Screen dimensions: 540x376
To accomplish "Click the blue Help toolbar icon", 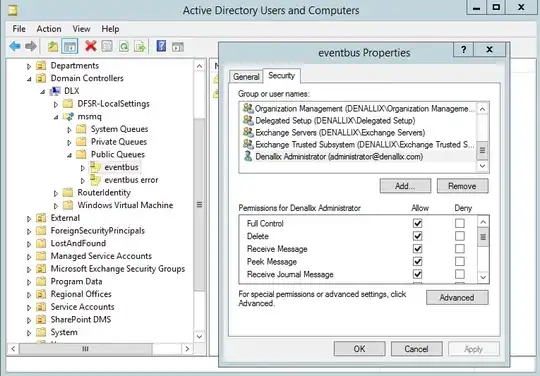I will (161, 46).
